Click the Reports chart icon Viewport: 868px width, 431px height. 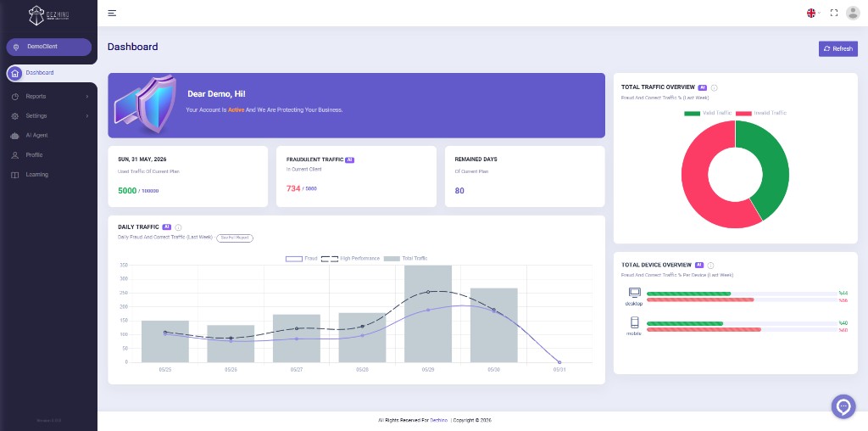click(x=15, y=97)
